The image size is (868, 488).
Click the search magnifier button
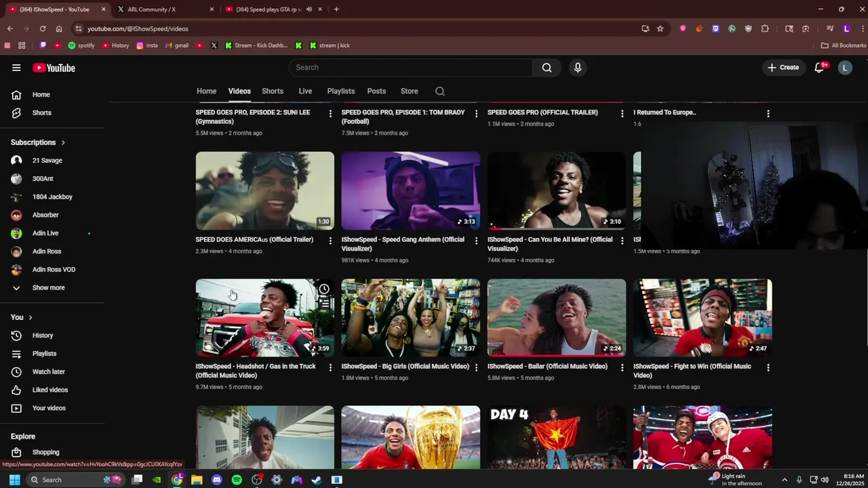tap(547, 68)
